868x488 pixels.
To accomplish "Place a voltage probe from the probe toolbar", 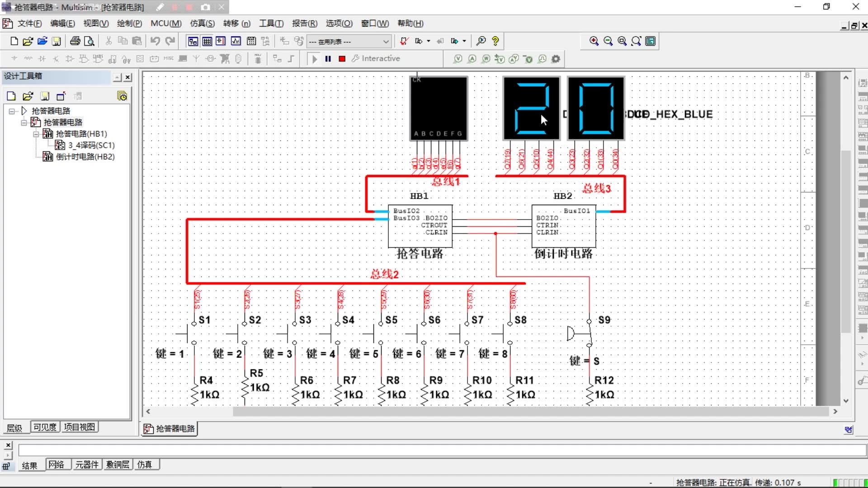I will [458, 59].
